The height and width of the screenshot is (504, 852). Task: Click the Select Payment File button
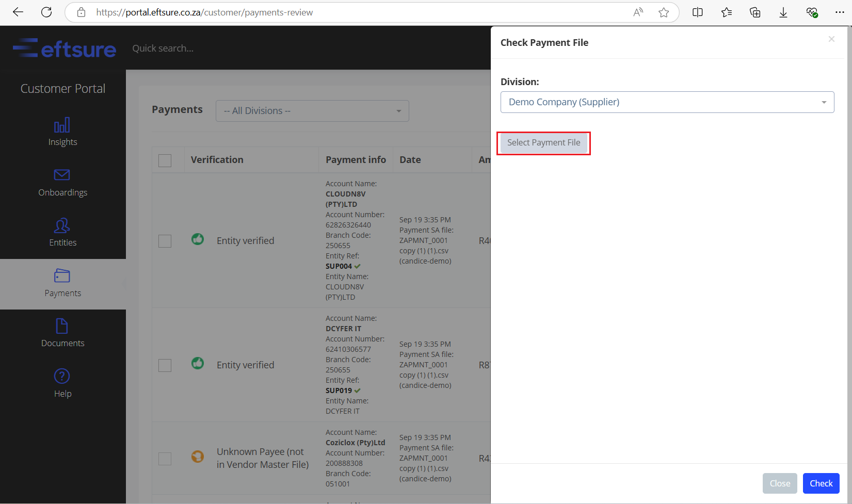(x=543, y=143)
